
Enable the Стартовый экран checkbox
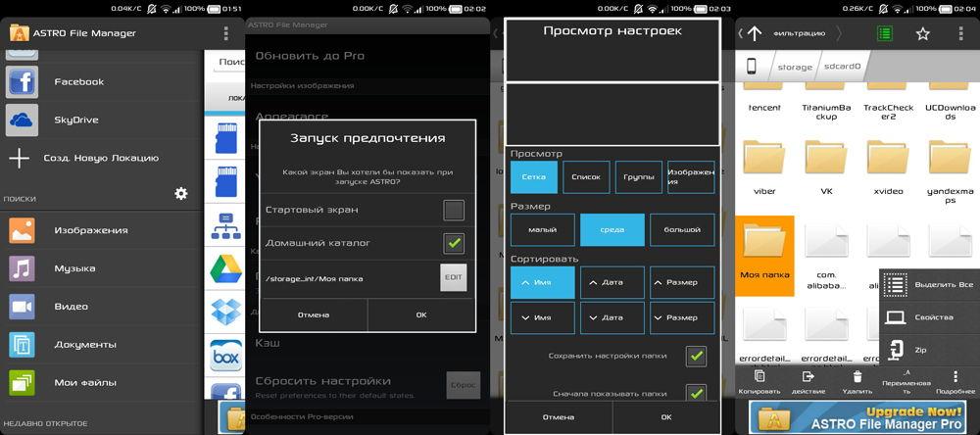pos(453,210)
